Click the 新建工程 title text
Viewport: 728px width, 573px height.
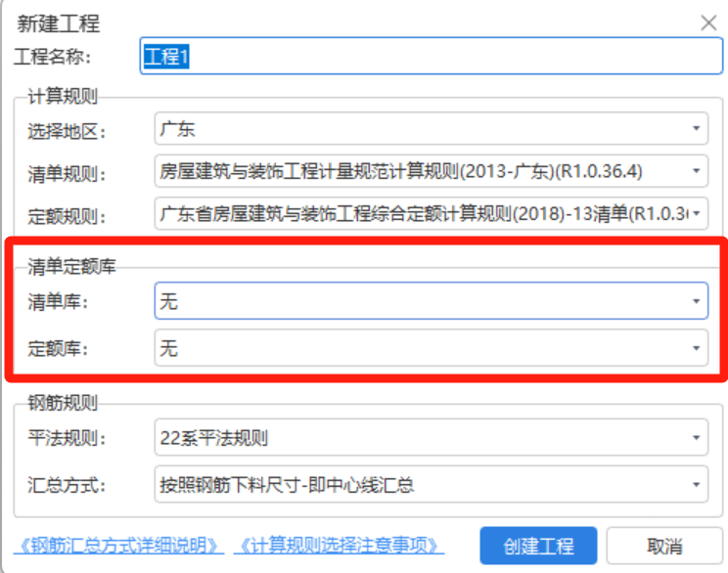pyautogui.click(x=59, y=23)
